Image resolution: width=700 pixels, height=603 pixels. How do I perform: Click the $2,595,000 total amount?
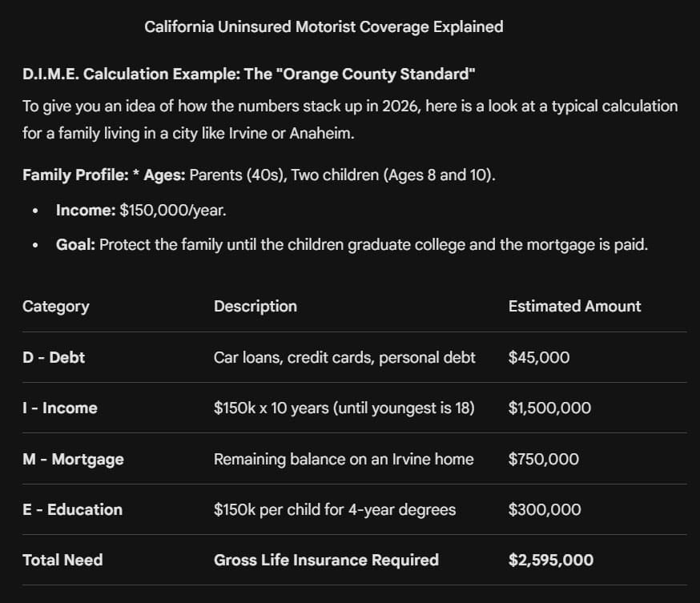tap(551, 560)
